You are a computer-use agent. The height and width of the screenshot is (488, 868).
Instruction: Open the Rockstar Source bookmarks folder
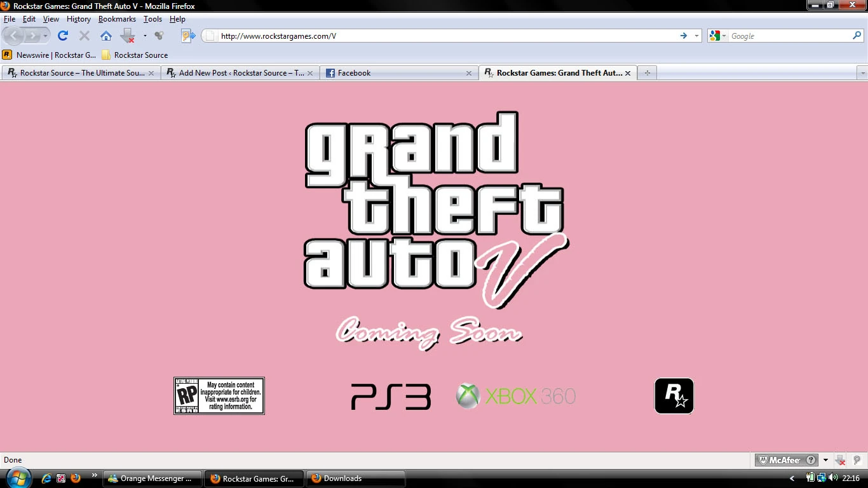135,55
